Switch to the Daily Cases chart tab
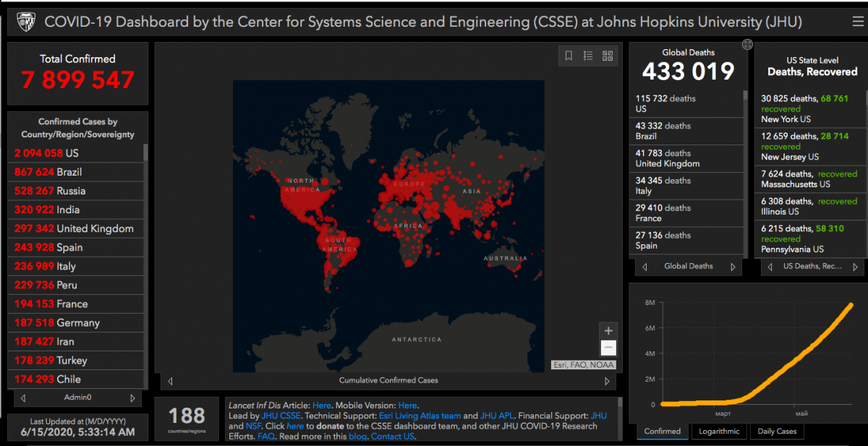 pyautogui.click(x=777, y=432)
